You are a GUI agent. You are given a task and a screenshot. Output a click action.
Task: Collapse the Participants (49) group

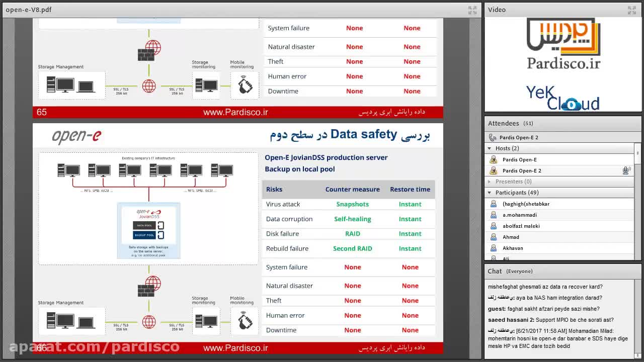click(490, 193)
